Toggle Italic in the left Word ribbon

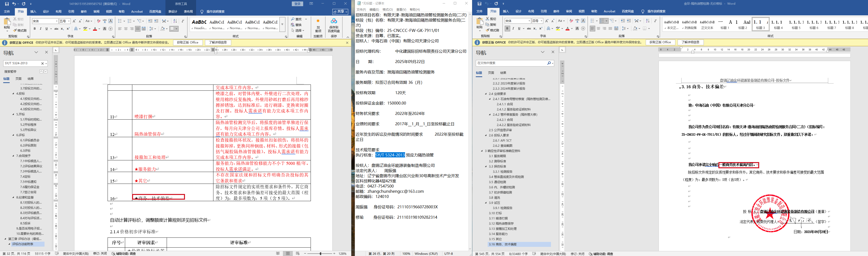(x=41, y=29)
